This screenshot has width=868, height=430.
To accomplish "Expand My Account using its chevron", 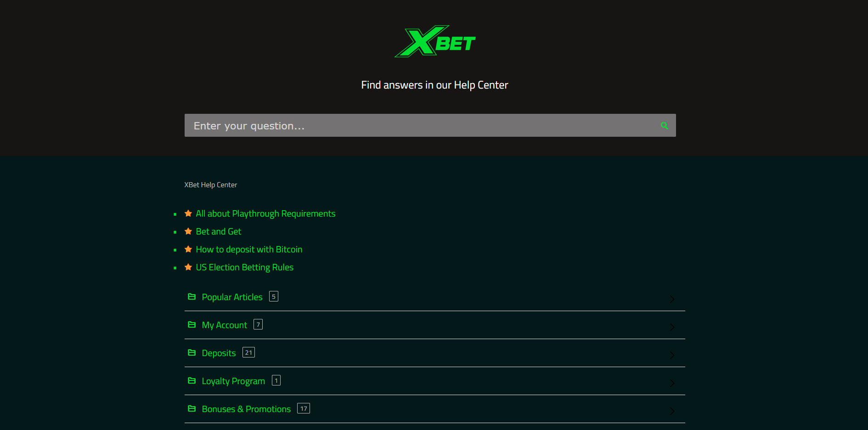I will coord(672,327).
